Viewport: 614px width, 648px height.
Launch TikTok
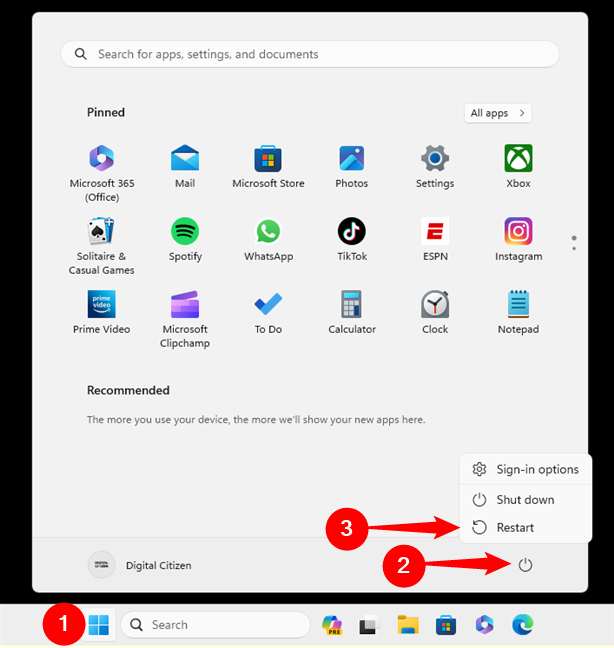tap(352, 240)
